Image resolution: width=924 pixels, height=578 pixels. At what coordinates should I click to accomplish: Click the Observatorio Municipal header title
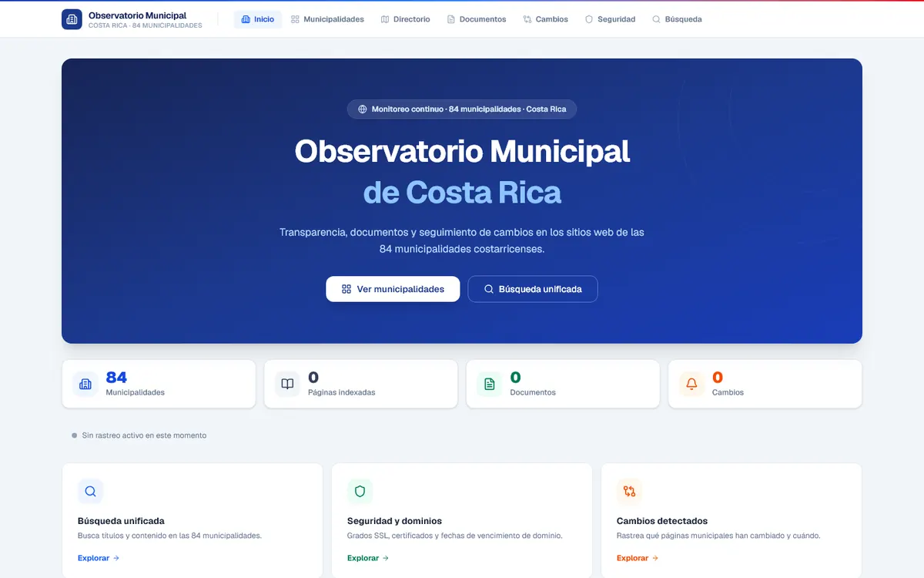(x=137, y=15)
